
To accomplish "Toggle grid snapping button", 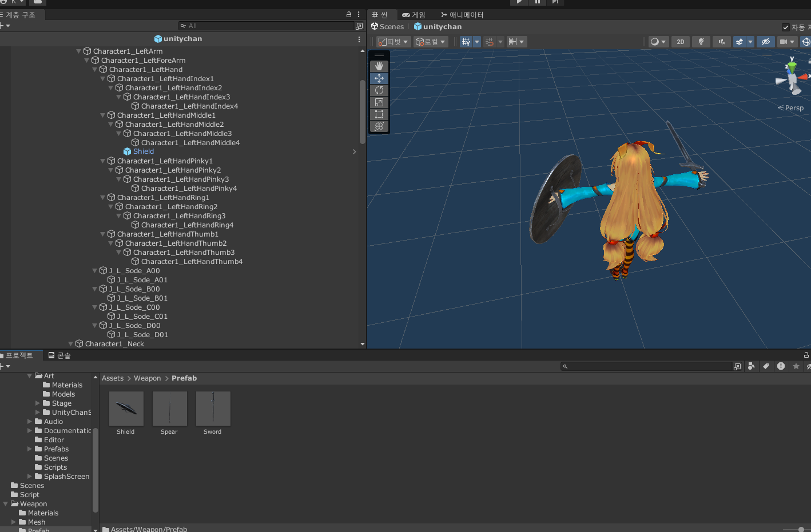I will (490, 42).
